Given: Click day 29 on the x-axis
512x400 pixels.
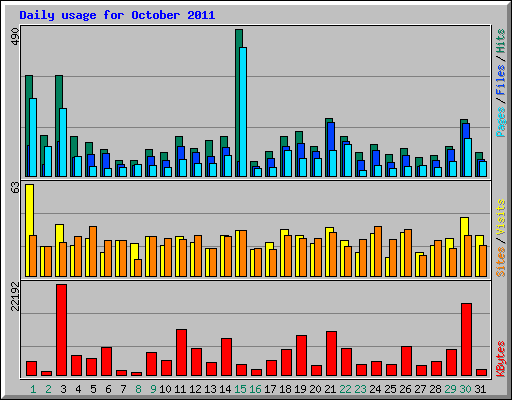Looking at the screenshot, I should [x=450, y=389].
